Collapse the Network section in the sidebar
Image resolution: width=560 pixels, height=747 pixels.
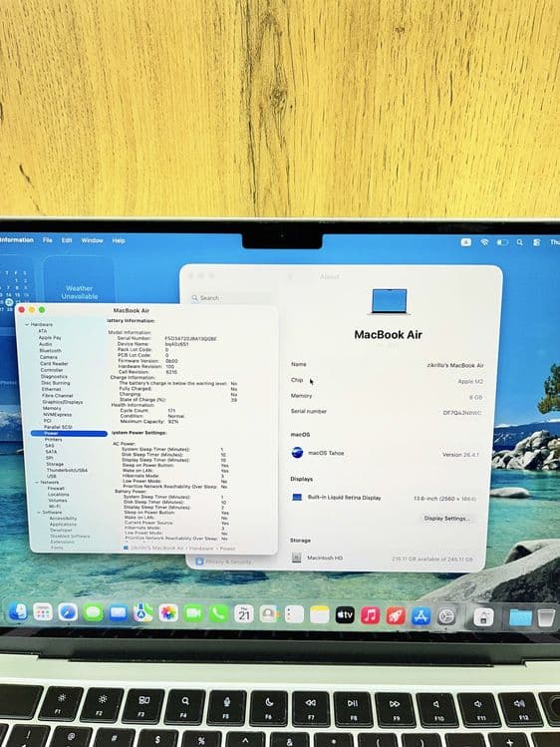(x=37, y=483)
